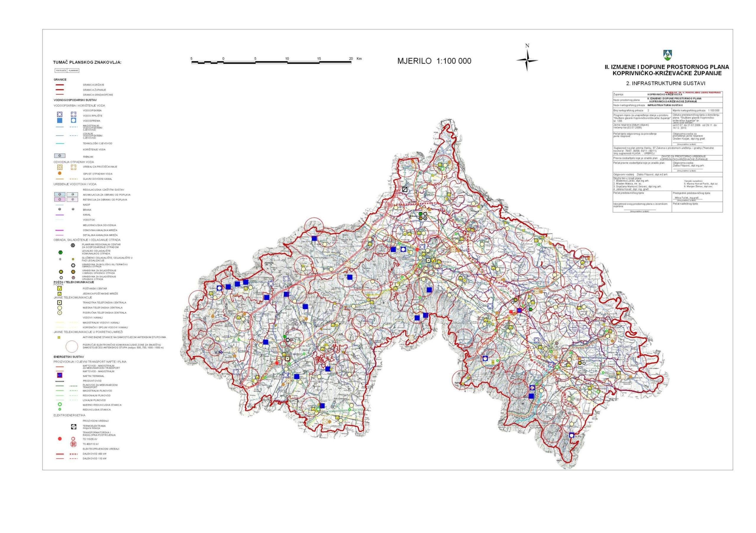Click the termoelektrana TE legend symbol
This screenshot has height=533, width=756.
pos(74,427)
